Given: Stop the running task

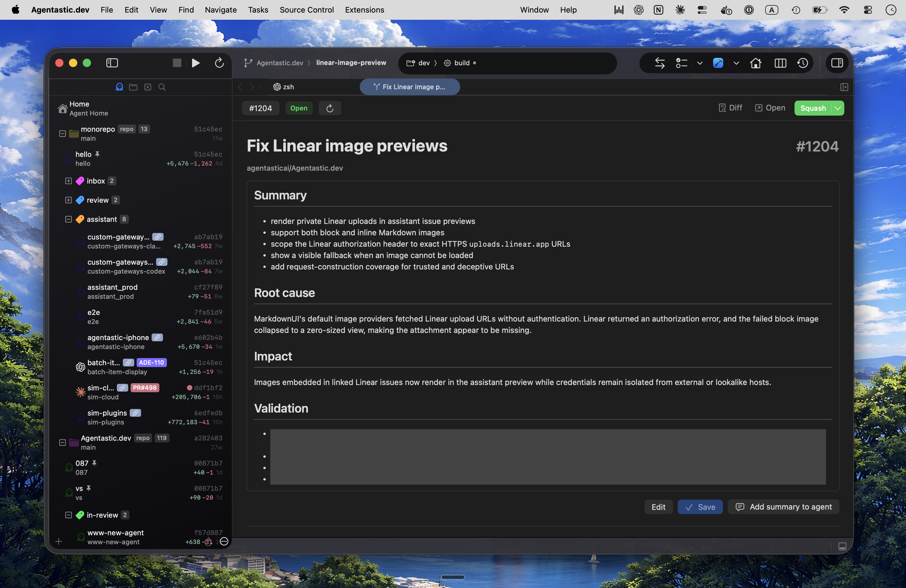Looking at the screenshot, I should coord(177,63).
